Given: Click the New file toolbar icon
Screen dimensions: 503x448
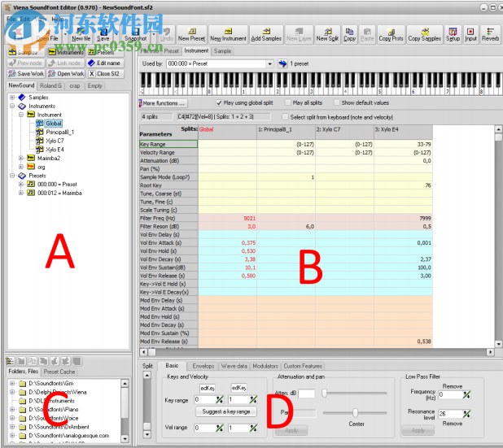Looking at the screenshot, I should pos(81,35).
